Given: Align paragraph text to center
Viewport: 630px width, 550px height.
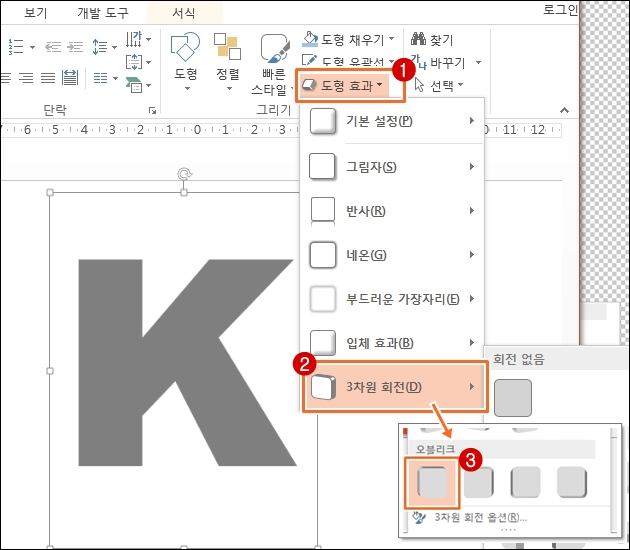Looking at the screenshot, I should click(6, 77).
